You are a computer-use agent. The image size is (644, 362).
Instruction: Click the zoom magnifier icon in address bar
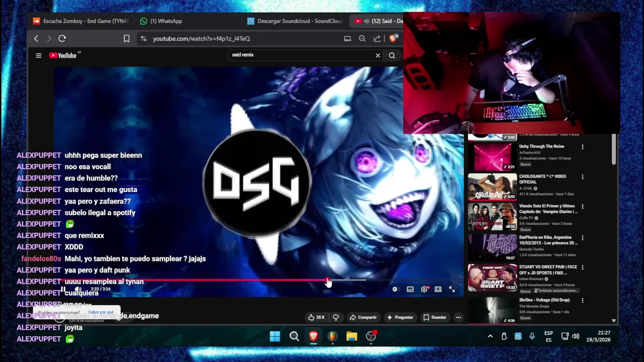click(x=362, y=39)
